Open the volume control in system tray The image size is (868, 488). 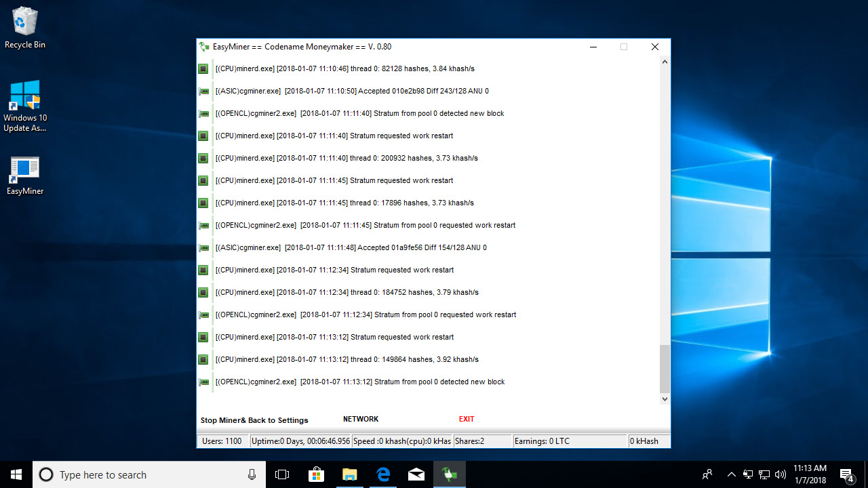tap(781, 474)
